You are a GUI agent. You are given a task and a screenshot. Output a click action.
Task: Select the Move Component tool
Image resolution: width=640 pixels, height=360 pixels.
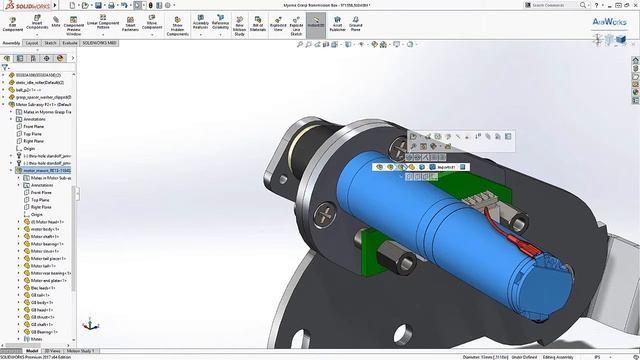pos(152,22)
